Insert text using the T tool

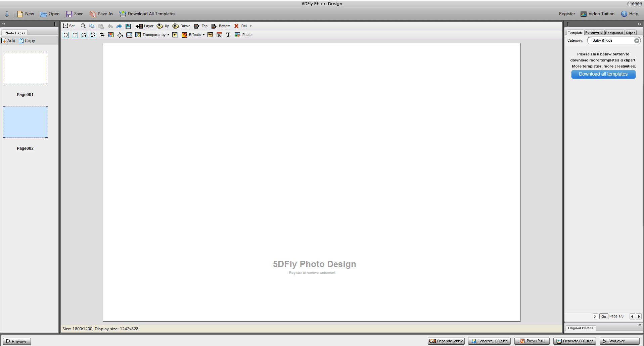pos(228,35)
